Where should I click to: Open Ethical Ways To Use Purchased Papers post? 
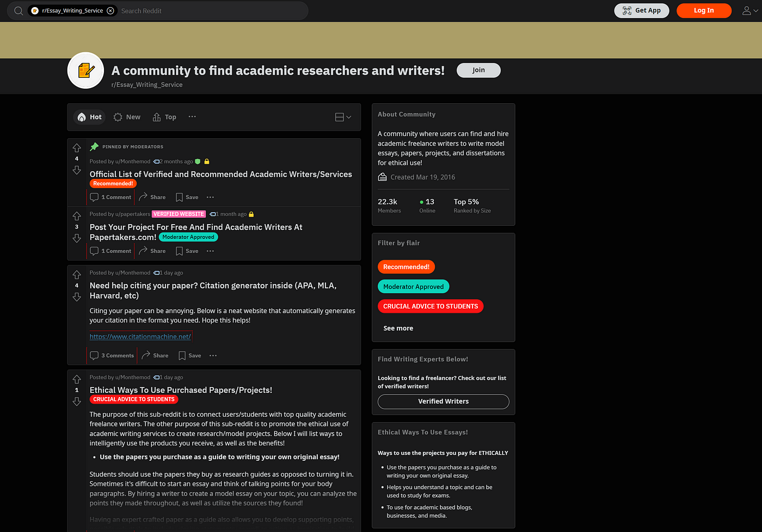click(x=181, y=390)
